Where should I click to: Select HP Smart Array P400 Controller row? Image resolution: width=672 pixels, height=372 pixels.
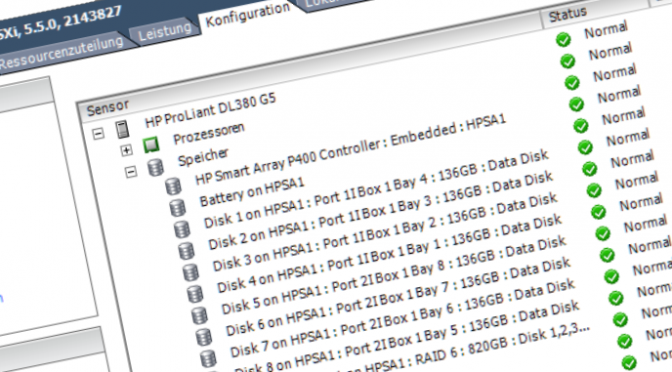(x=351, y=149)
